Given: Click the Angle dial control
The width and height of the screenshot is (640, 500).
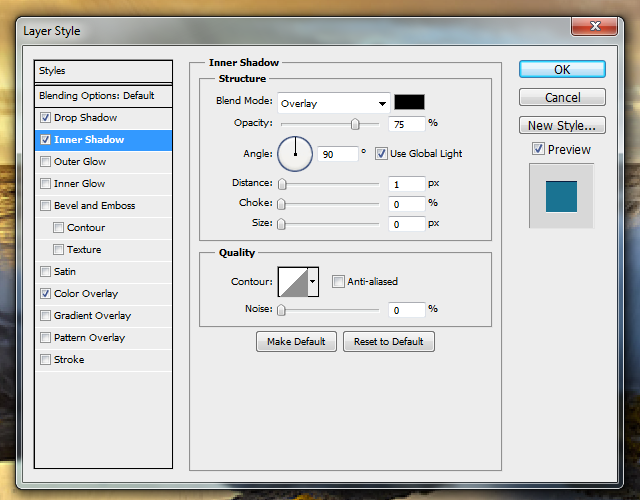Looking at the screenshot, I should 295,154.
